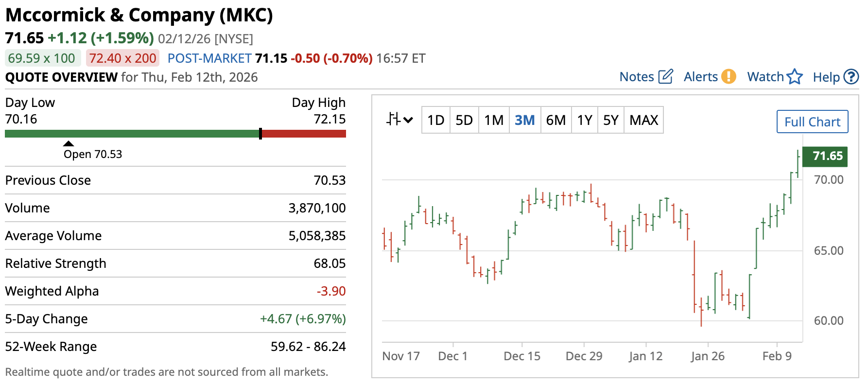868x385 pixels.
Task: Select the MAX chart period
Action: tap(643, 120)
